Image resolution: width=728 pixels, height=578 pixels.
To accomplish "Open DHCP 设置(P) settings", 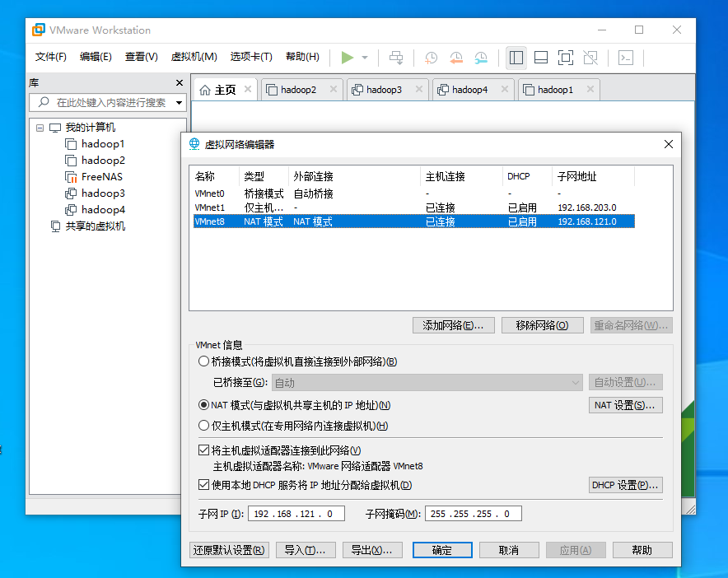I will (625, 485).
